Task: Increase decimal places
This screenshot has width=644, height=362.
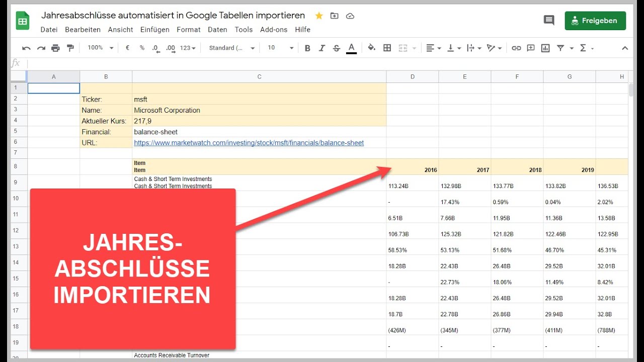Action: tap(171, 48)
